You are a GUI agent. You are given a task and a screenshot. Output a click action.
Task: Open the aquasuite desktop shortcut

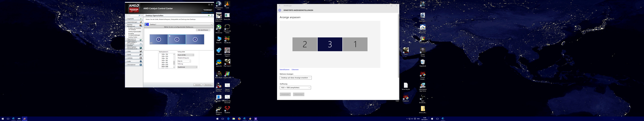pos(219,63)
